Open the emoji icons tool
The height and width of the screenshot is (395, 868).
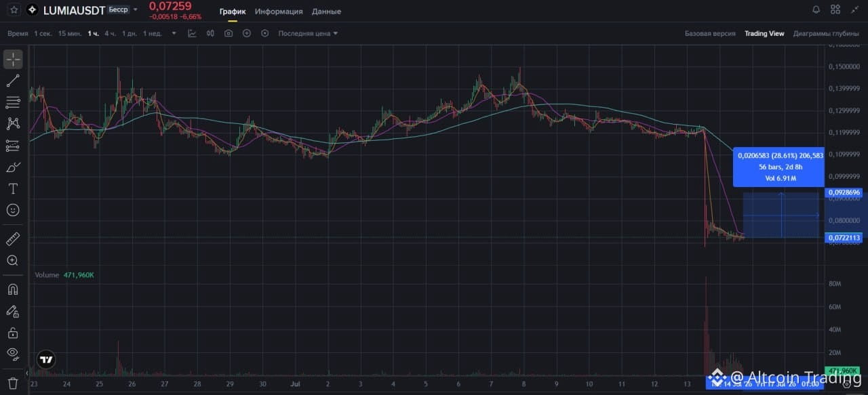point(13,210)
